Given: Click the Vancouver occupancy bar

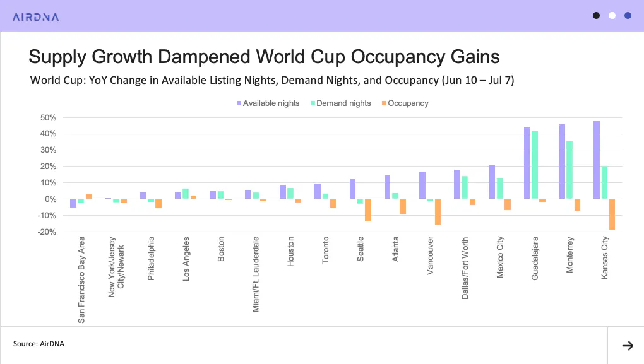Looking at the screenshot, I should (438, 212).
